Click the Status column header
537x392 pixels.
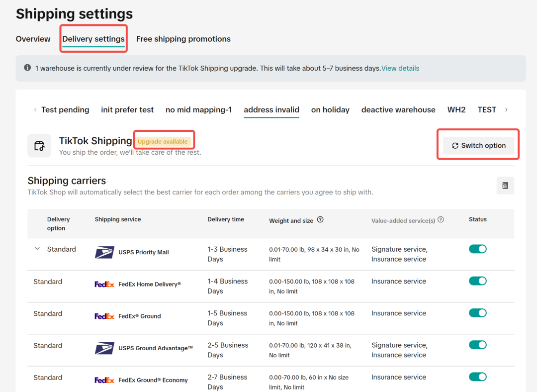(478, 219)
